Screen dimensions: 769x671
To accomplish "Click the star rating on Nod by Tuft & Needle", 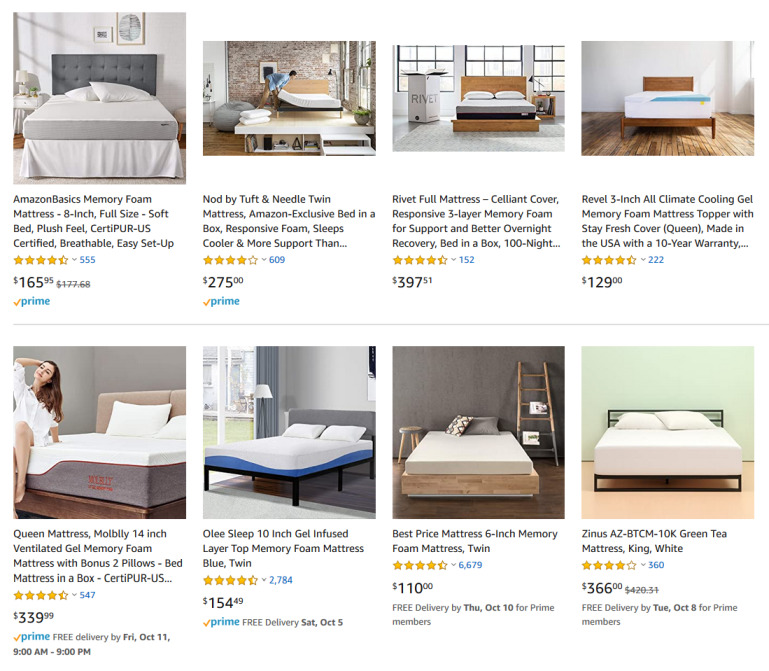I will 230,260.
